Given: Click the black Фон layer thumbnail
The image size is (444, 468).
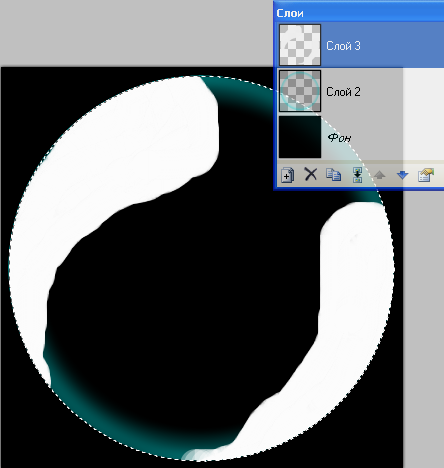Looking at the screenshot, I should (x=300, y=137).
